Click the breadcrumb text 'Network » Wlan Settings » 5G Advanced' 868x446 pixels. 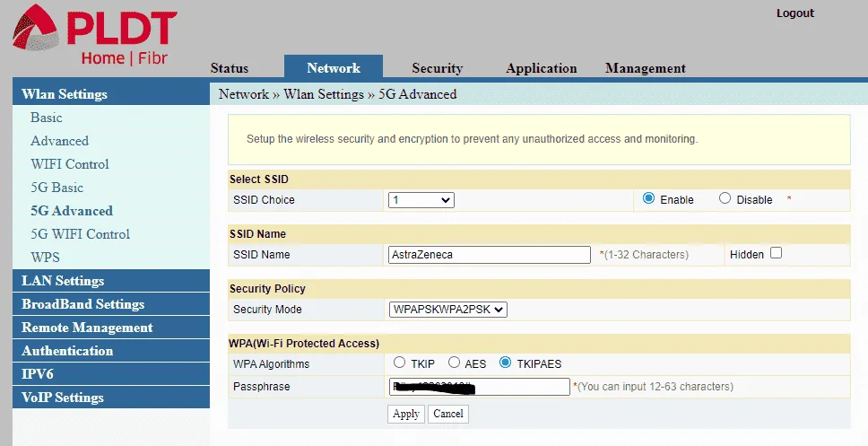(x=338, y=94)
